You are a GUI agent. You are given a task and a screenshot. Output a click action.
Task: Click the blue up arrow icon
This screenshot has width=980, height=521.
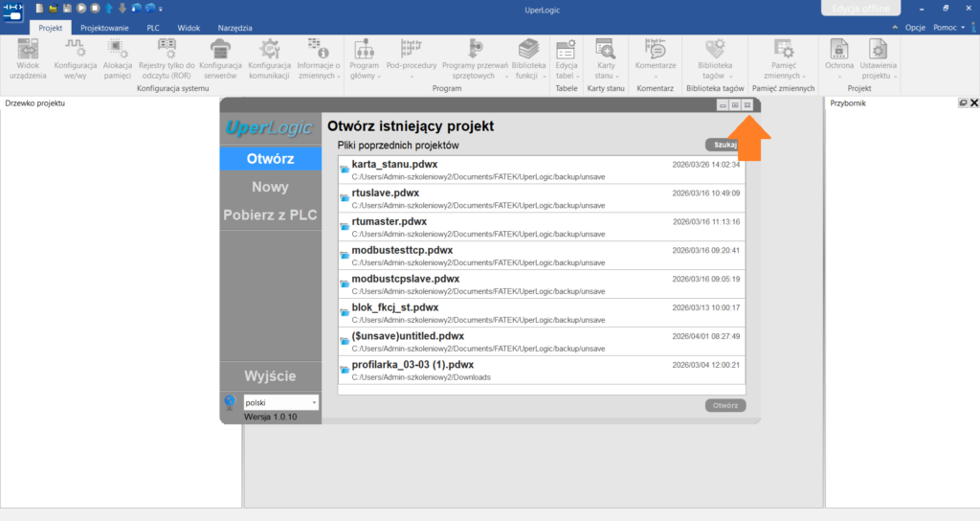coord(109,8)
